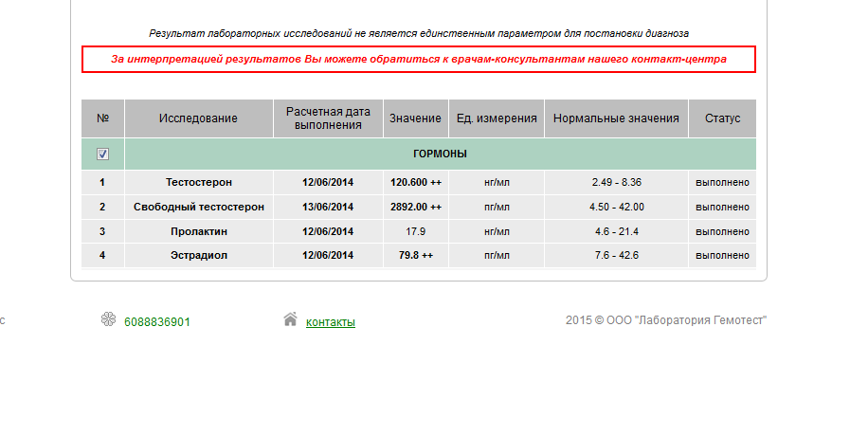Click the Значение column header
Image resolution: width=868 pixels, height=436 pixels.
415,118
